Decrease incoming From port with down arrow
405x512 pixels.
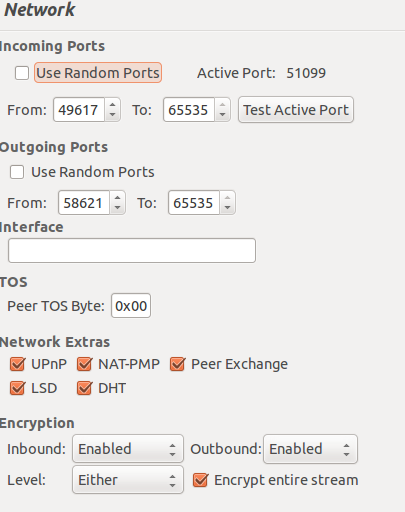pos(113,115)
